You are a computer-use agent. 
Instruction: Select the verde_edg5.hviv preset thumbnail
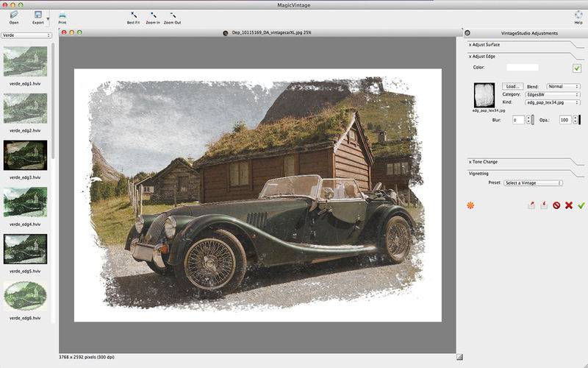pyautogui.click(x=25, y=249)
